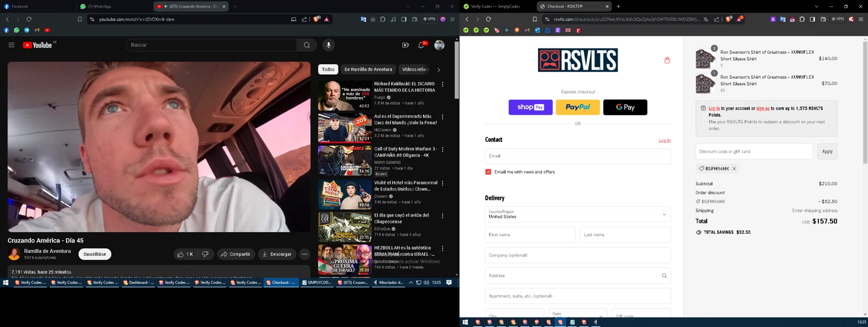Click the Email input field

(x=578, y=156)
